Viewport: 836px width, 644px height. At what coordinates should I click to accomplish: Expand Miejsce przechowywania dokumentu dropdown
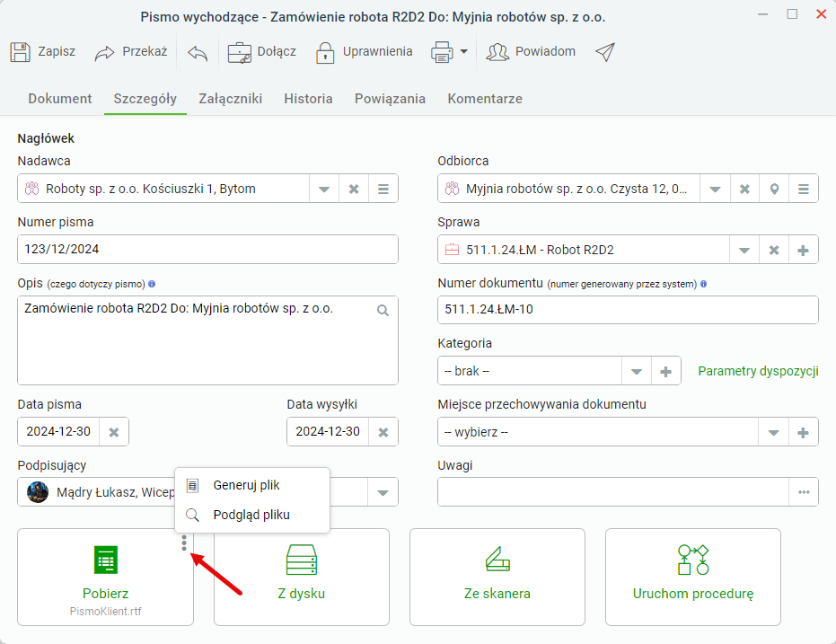pos(774,432)
